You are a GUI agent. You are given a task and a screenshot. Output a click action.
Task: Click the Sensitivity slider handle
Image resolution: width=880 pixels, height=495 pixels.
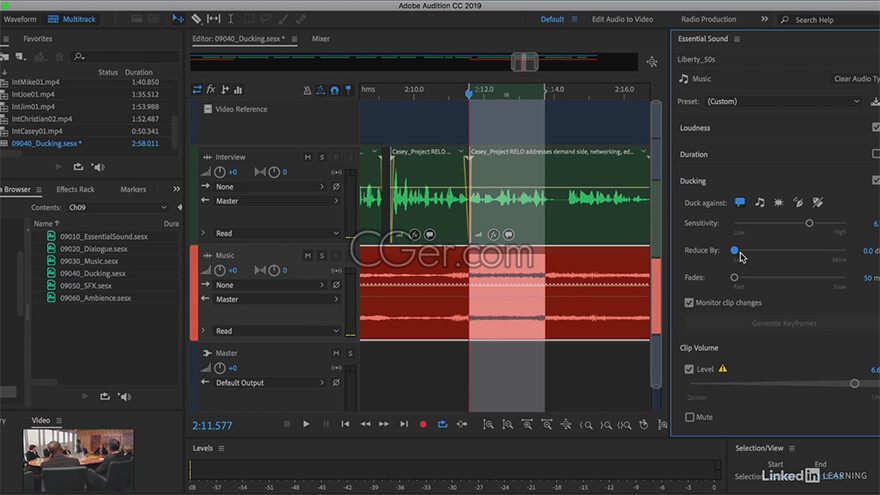pos(809,223)
